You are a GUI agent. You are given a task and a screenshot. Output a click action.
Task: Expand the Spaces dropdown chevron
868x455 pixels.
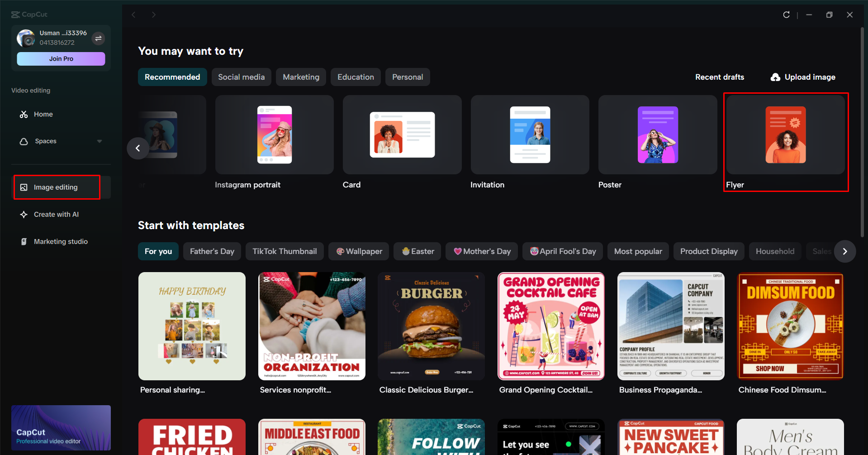coord(100,141)
